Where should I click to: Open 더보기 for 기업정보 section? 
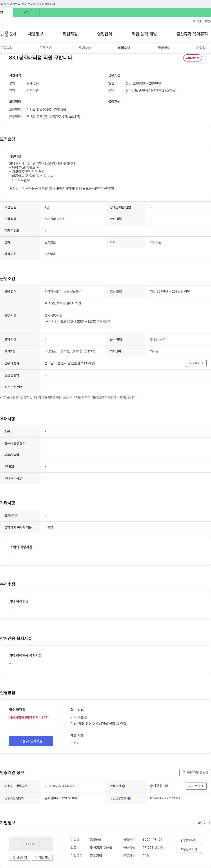(x=204, y=823)
